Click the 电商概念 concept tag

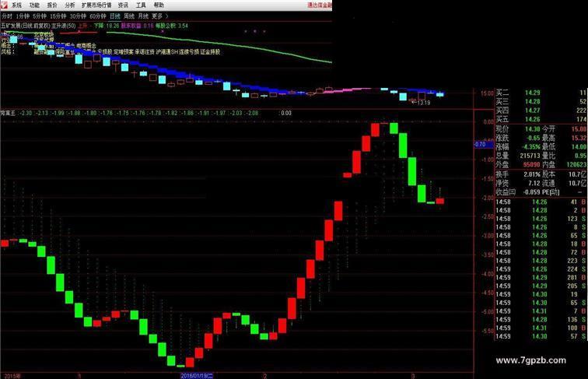[86, 45]
